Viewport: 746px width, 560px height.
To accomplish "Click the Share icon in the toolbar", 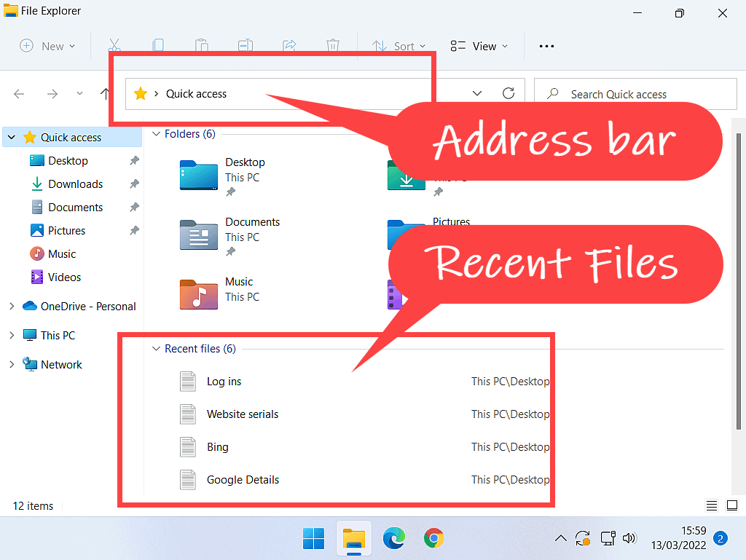I will (289, 46).
